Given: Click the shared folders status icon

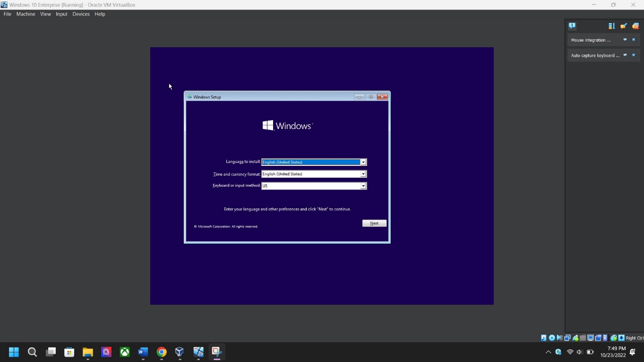Looking at the screenshot, I should [x=583, y=338].
